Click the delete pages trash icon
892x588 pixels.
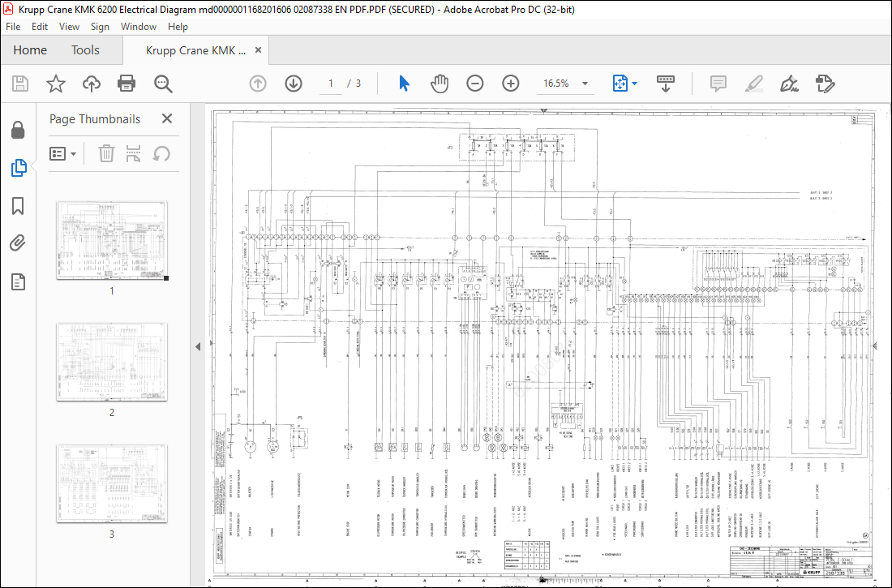[x=106, y=153]
